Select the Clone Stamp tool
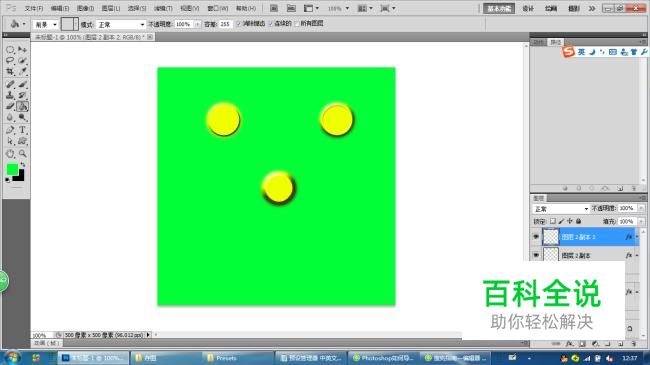 [x=10, y=95]
